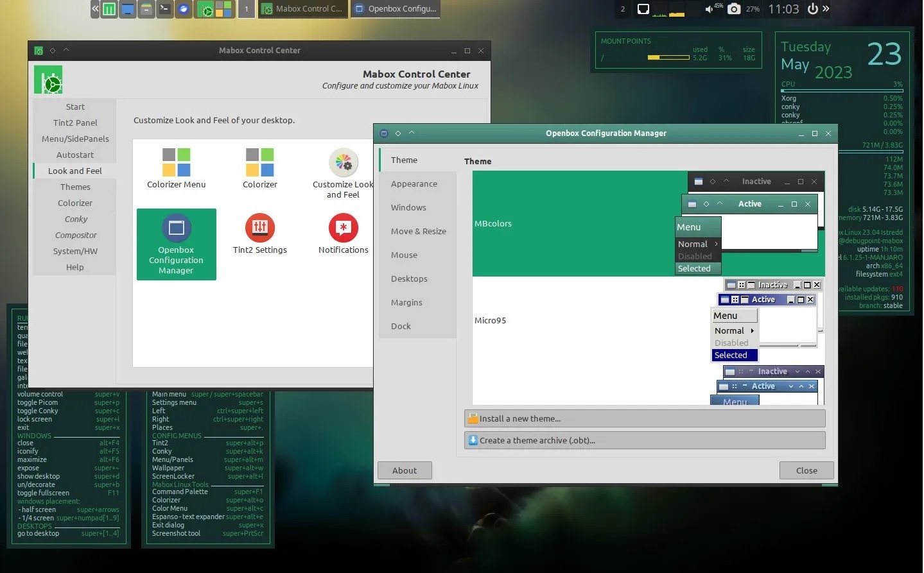
Task: Switch to the Appearance section
Action: pos(414,184)
